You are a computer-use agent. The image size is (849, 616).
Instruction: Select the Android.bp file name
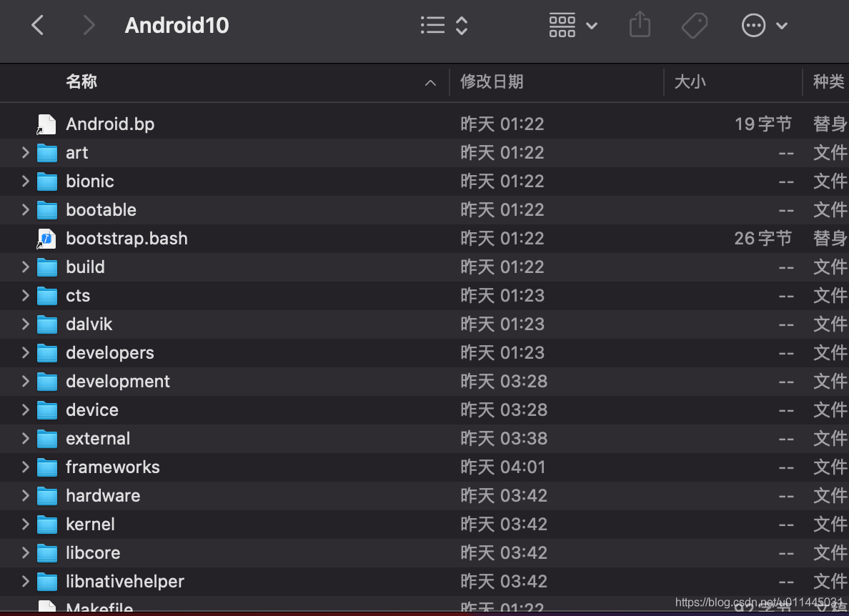coord(111,124)
